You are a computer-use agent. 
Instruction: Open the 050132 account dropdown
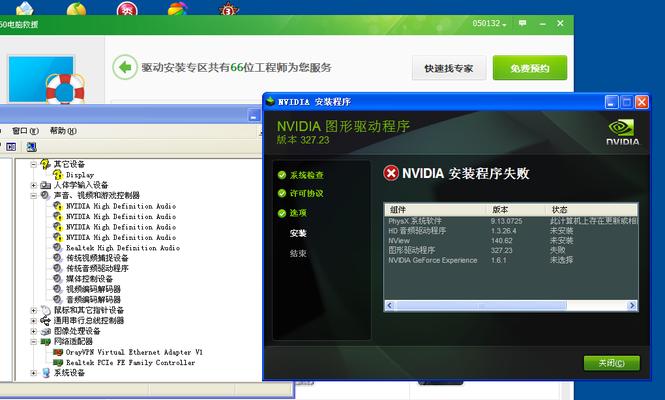pos(489,23)
